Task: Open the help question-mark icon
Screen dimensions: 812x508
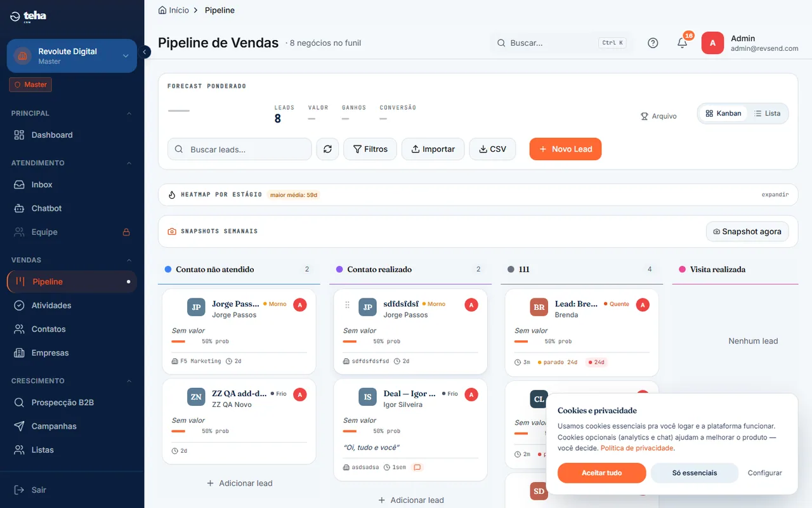Action: click(x=653, y=43)
